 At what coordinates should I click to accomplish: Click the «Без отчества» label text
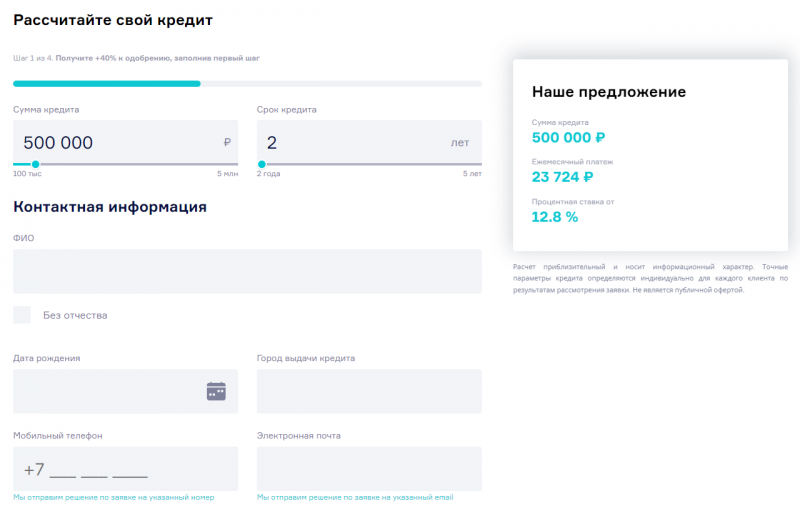75,315
